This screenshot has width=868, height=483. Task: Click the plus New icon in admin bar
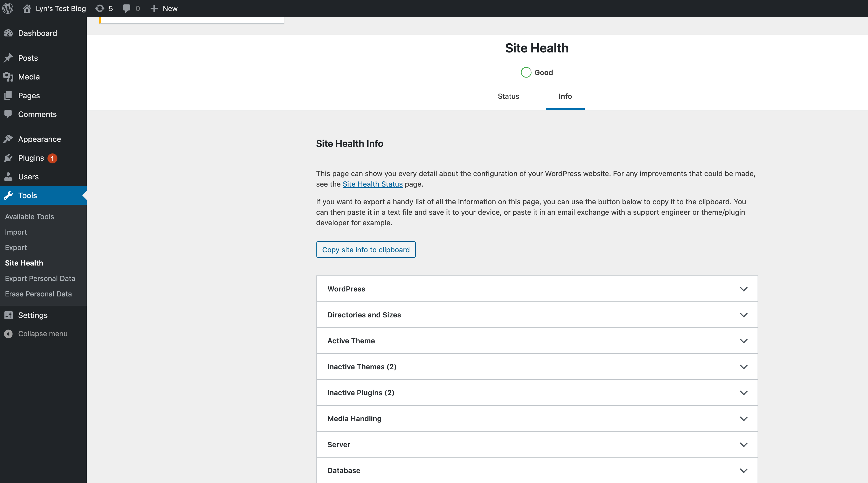point(154,8)
